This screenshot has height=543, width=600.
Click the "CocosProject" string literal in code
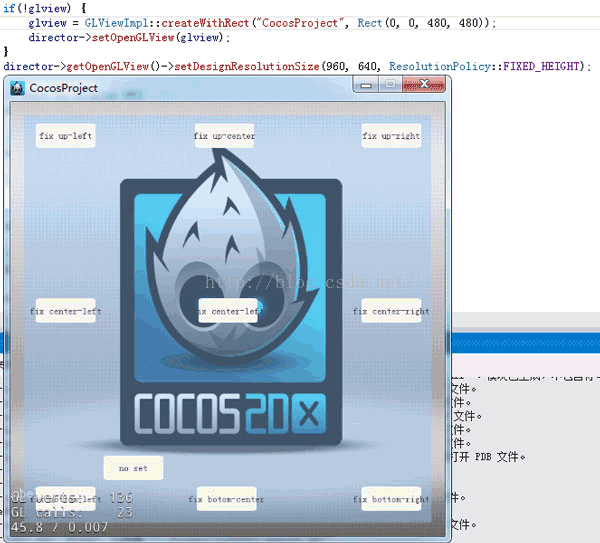(300, 23)
